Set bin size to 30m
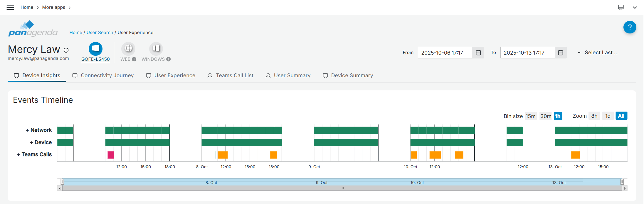Screen dimensions: 644x204 pos(546,116)
